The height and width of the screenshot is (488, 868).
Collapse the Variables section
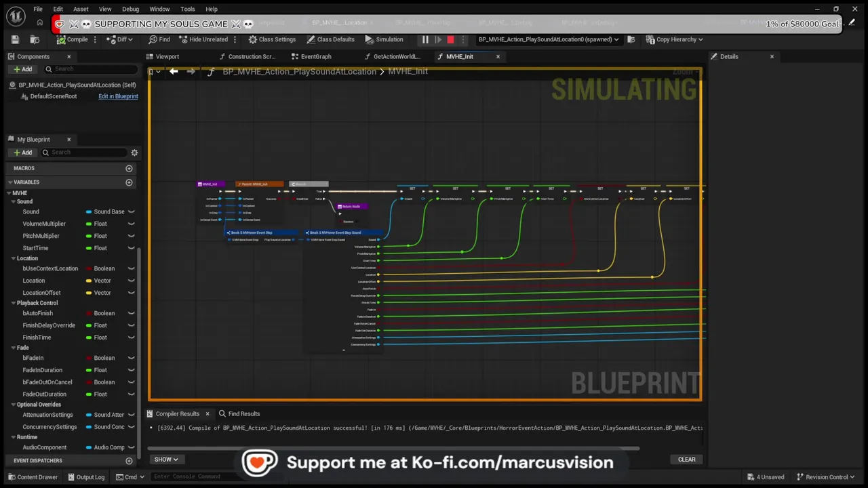(10, 182)
